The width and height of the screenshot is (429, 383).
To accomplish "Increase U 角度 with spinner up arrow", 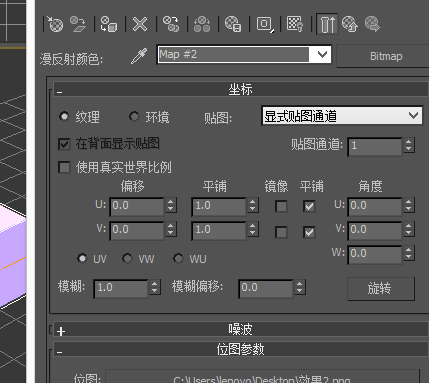I will coord(409,202).
